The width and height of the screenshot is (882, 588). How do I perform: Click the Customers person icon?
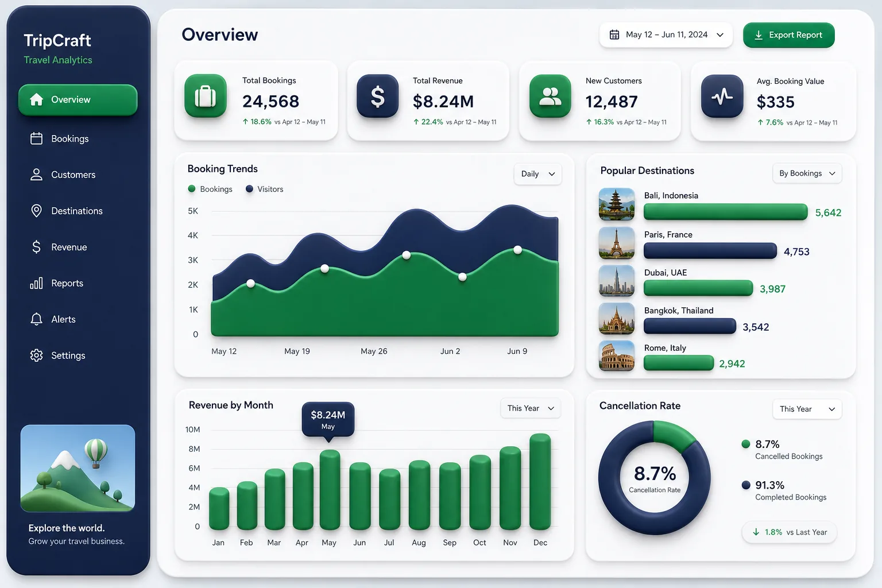[x=36, y=175]
